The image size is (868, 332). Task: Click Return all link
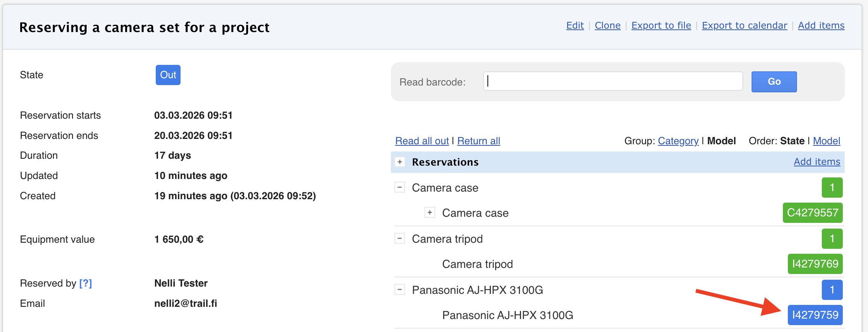click(479, 141)
